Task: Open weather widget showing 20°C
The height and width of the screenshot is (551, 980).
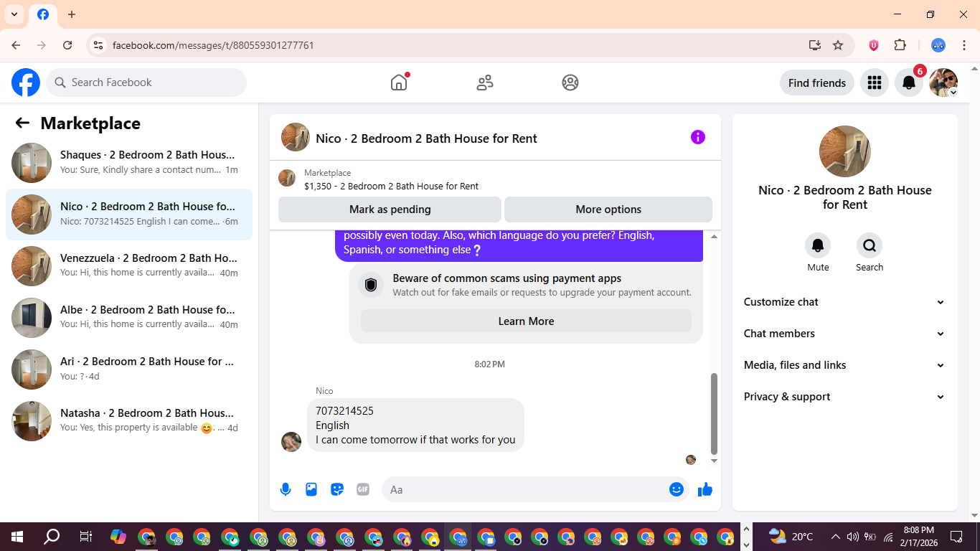Action: click(x=791, y=537)
